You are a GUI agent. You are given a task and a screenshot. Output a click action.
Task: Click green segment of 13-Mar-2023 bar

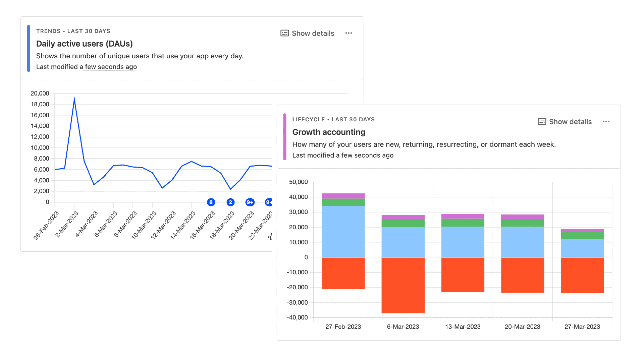[x=463, y=223]
